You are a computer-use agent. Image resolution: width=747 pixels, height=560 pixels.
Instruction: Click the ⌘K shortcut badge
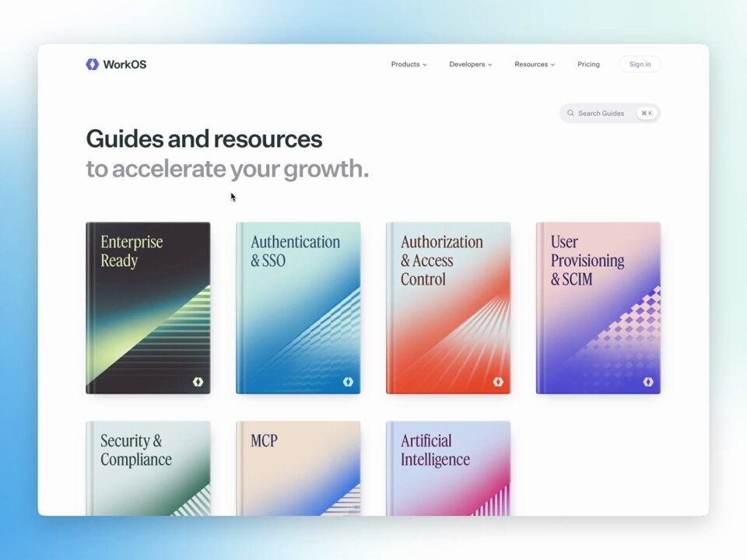[647, 114]
